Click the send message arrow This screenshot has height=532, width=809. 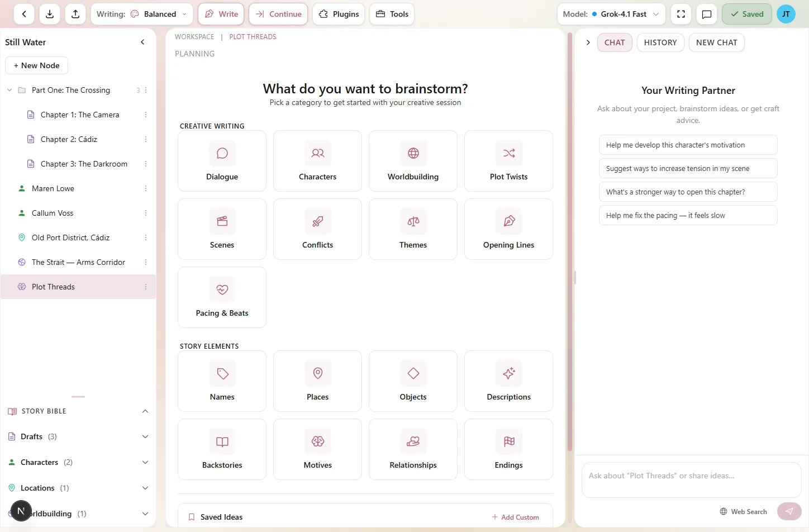[789, 511]
